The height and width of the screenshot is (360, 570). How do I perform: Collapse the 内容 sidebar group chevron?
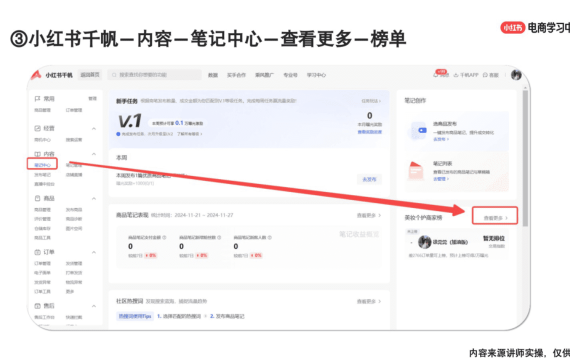click(94, 154)
